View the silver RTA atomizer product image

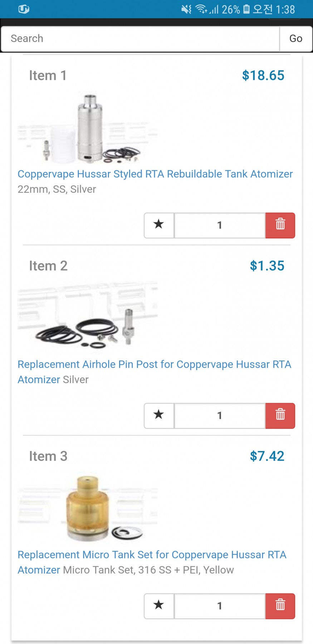88,128
